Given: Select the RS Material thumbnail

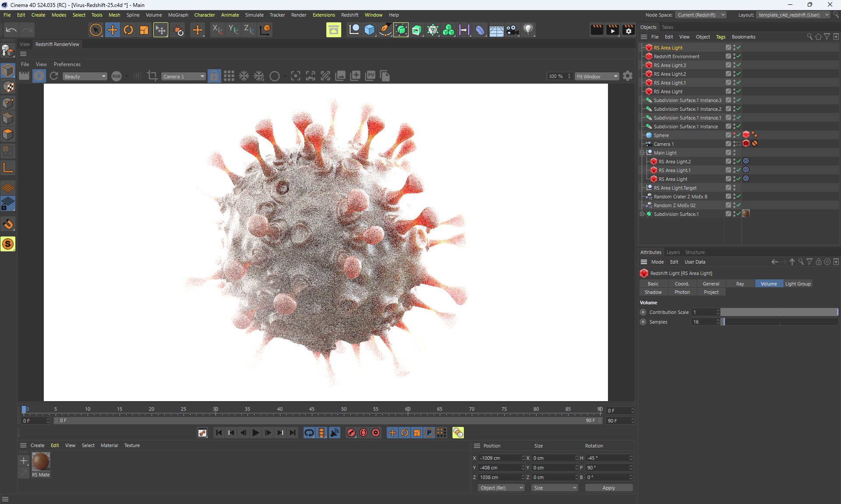Looking at the screenshot, I should [41, 462].
